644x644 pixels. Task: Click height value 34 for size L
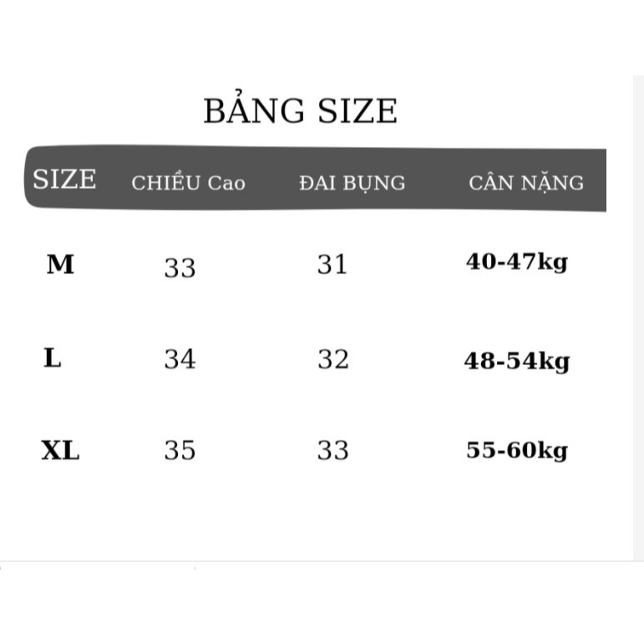(180, 359)
